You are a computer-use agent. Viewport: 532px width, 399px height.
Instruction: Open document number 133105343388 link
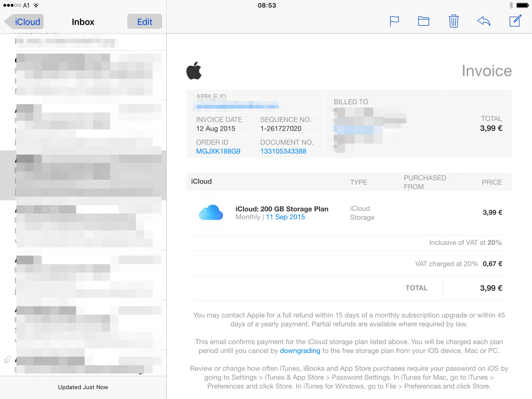click(x=283, y=151)
